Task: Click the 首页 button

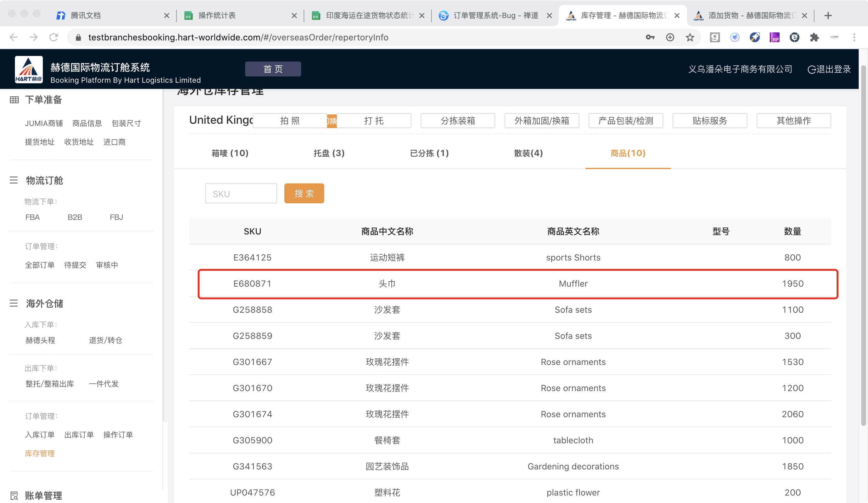Action: [273, 69]
